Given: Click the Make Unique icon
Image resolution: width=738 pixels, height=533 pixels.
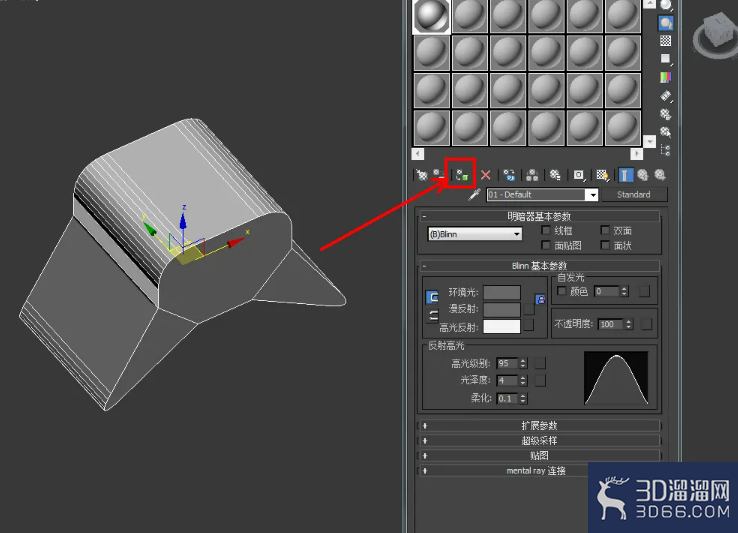Looking at the screenshot, I should [532, 175].
